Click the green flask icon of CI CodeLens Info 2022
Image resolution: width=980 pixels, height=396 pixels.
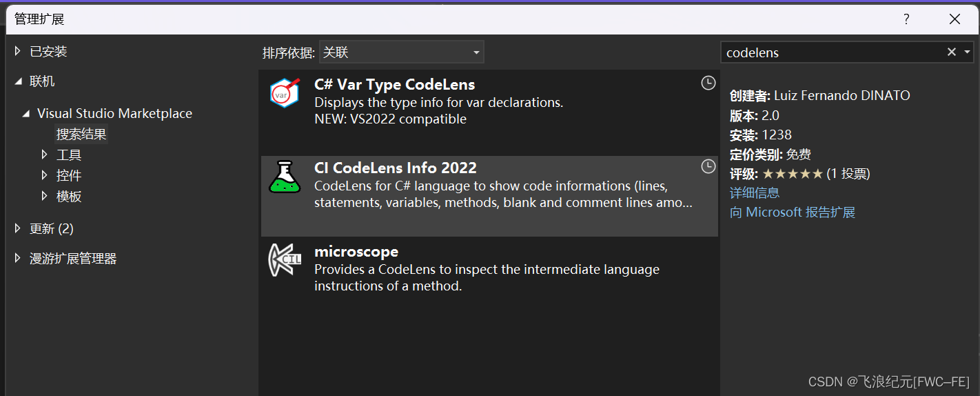click(x=284, y=177)
